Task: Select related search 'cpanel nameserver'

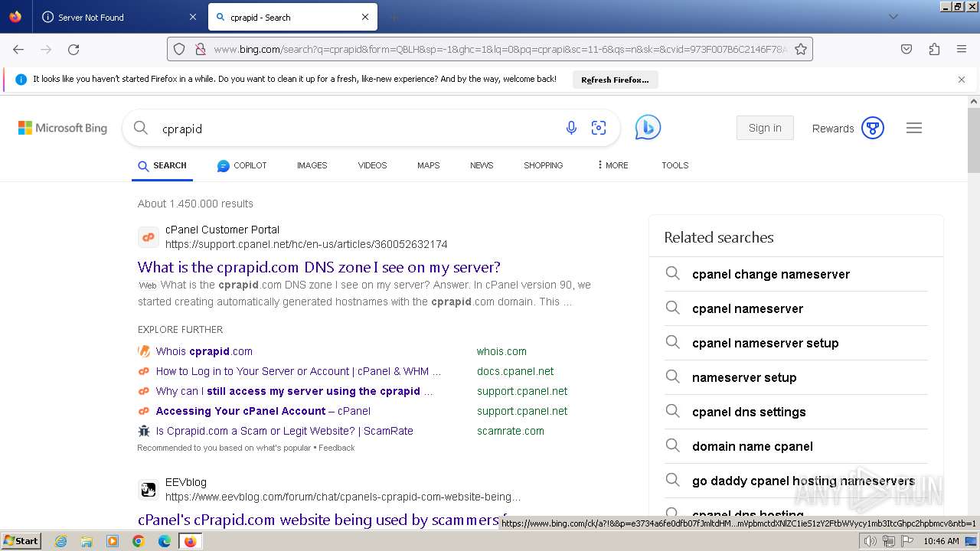Action: [747, 308]
